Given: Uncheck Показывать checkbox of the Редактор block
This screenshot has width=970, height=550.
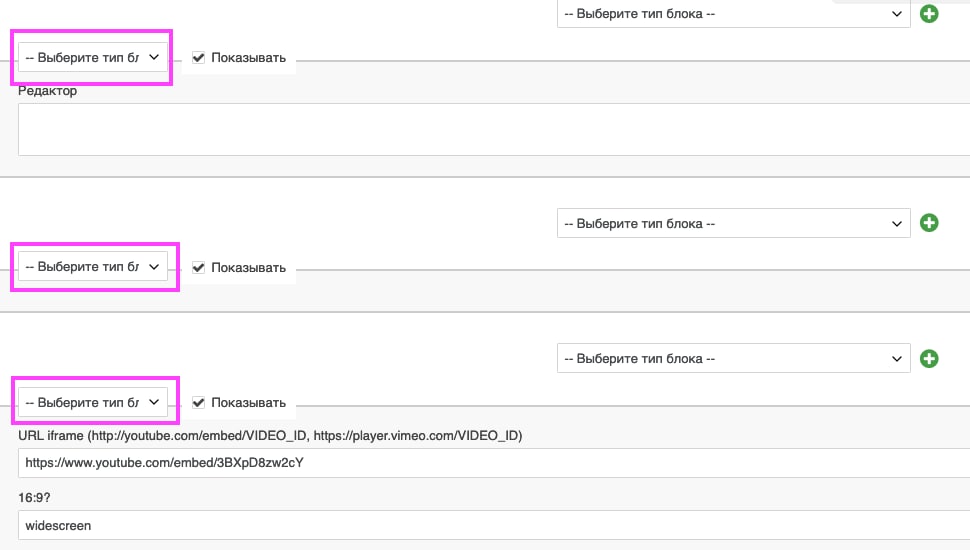Looking at the screenshot, I should point(198,58).
